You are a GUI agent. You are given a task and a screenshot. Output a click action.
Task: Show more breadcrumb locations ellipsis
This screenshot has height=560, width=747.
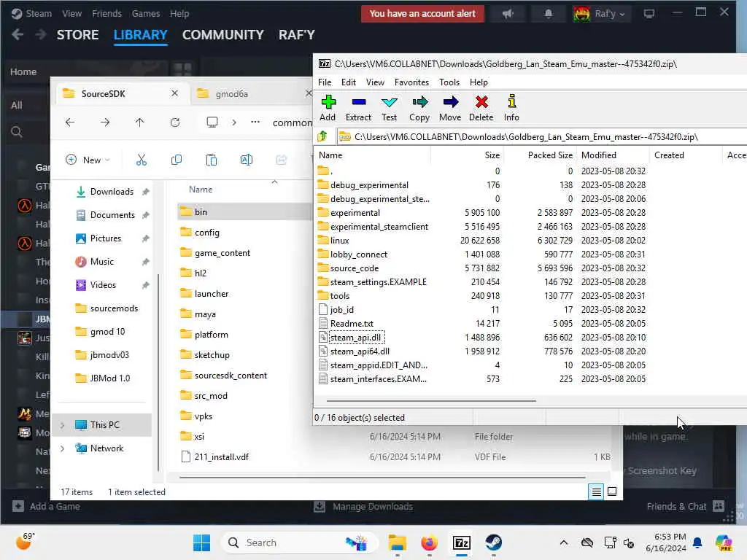(255, 122)
